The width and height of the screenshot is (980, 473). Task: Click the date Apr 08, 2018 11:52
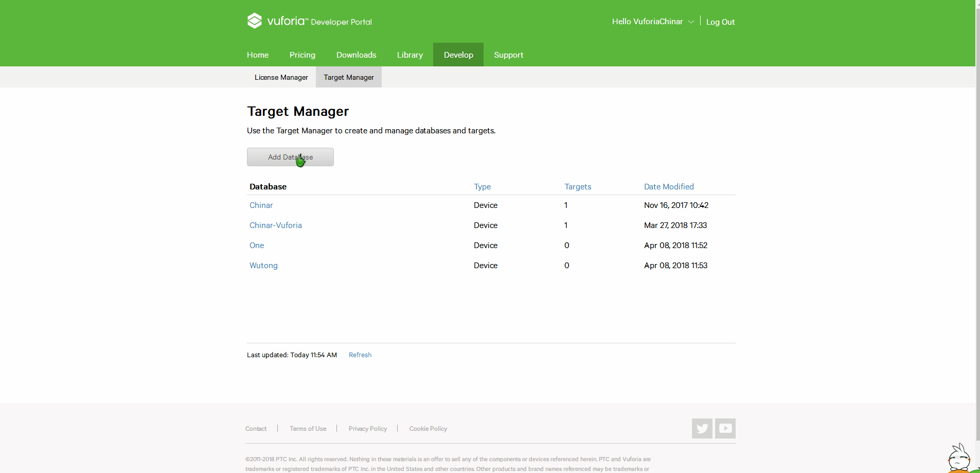(x=675, y=245)
